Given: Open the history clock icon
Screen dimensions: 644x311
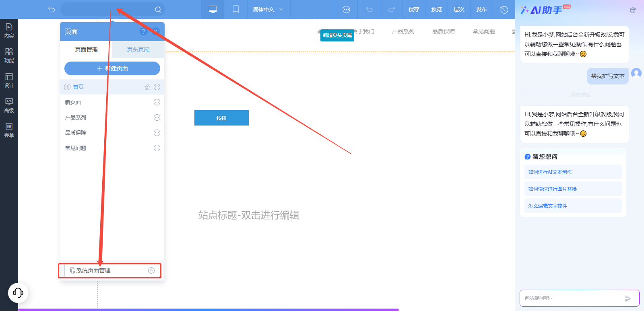Looking at the screenshot, I should (504, 10).
